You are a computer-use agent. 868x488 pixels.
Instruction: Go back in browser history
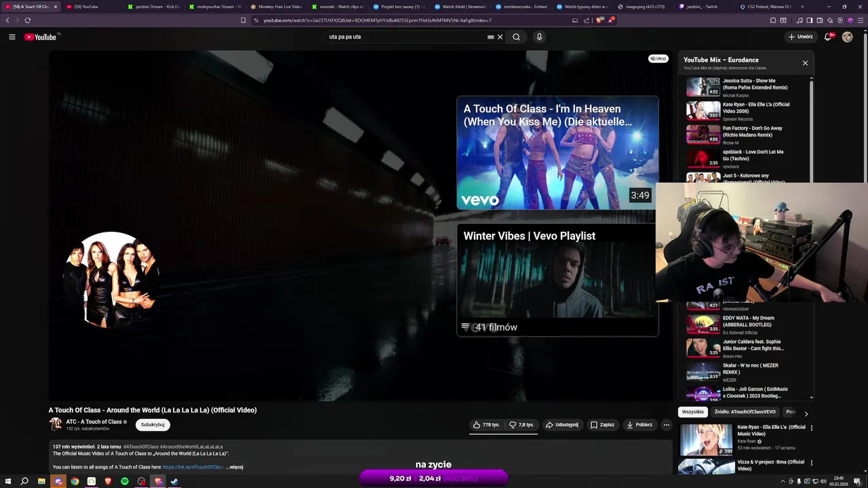pos(7,20)
